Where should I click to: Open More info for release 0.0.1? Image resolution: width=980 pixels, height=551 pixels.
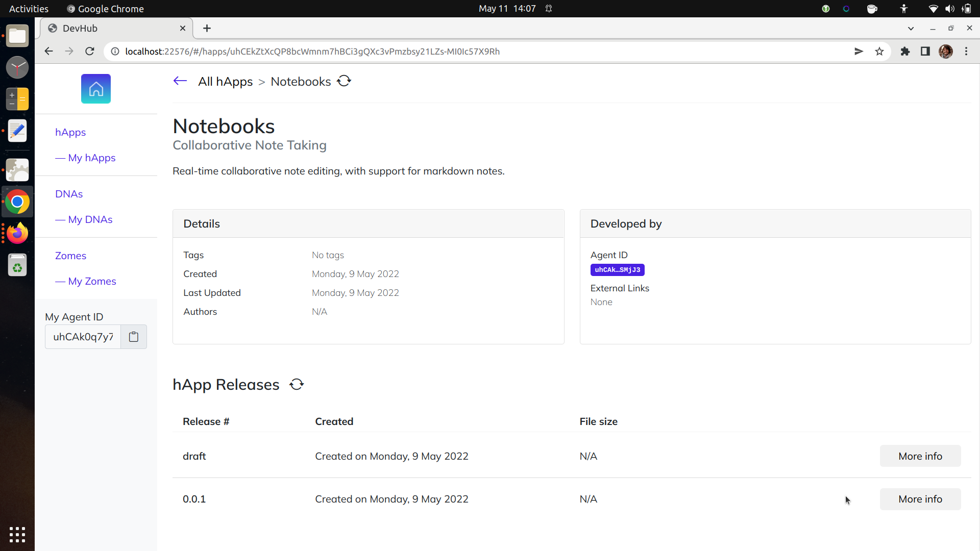point(920,499)
